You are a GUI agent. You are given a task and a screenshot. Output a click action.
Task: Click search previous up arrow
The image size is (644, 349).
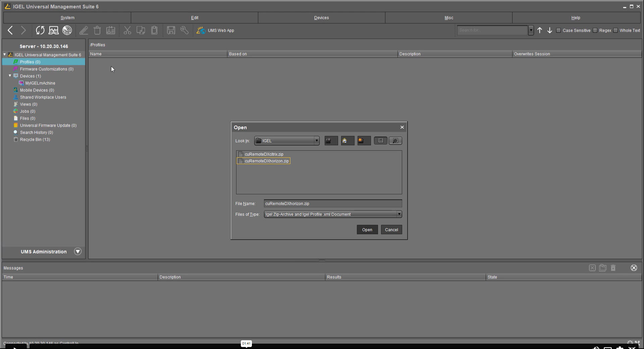[540, 31]
